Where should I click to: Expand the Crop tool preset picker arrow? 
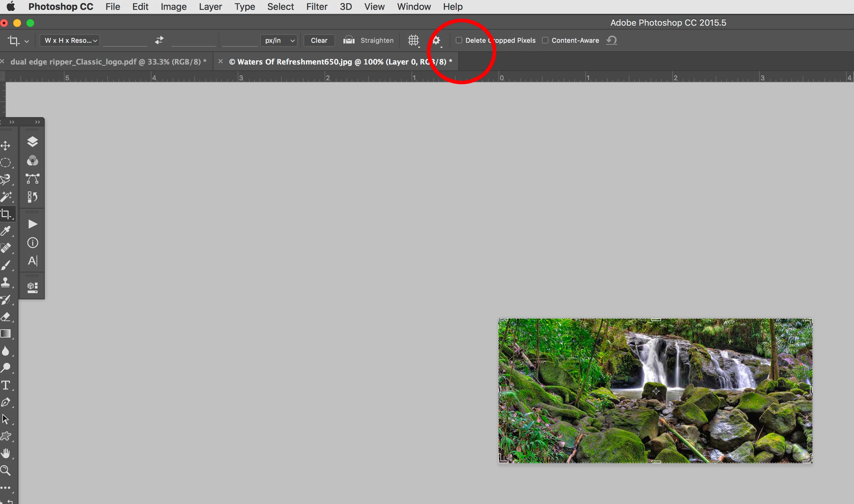coord(27,41)
